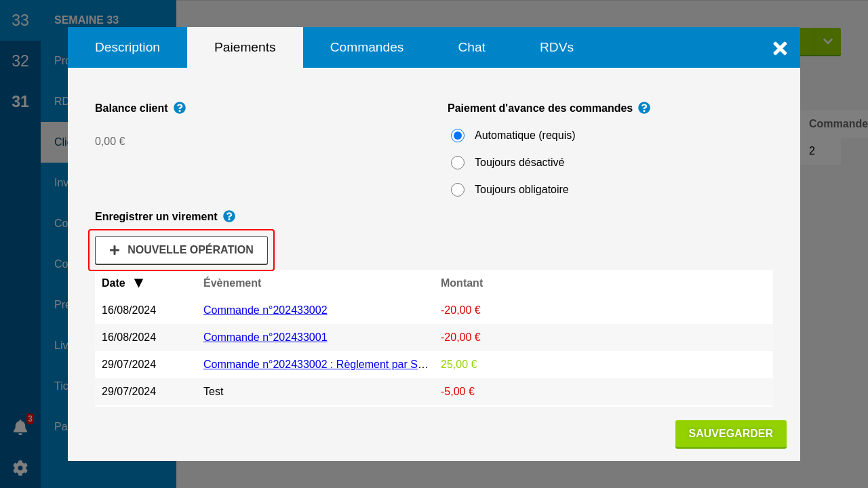Open link Commande n°202433001
The image size is (868, 488).
pyautogui.click(x=265, y=338)
